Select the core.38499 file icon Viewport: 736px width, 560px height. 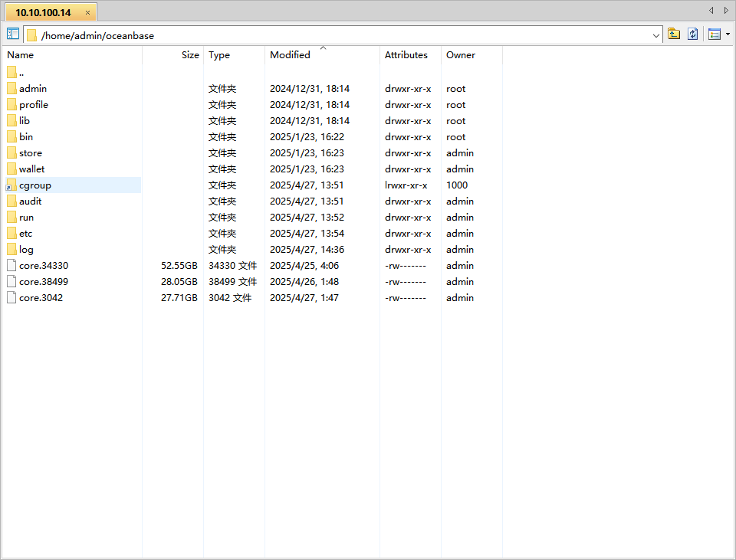point(11,281)
